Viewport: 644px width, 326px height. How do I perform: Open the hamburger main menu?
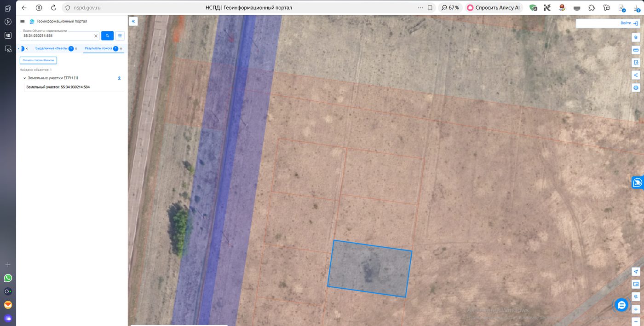coord(23,21)
